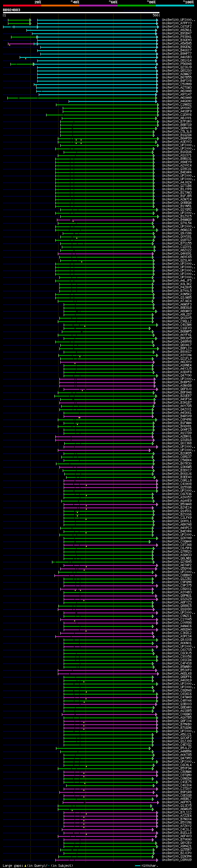Click hit label UniRef100_B6APD9
Image resolution: width=197 pixels, height=868 pixels.
177,139
